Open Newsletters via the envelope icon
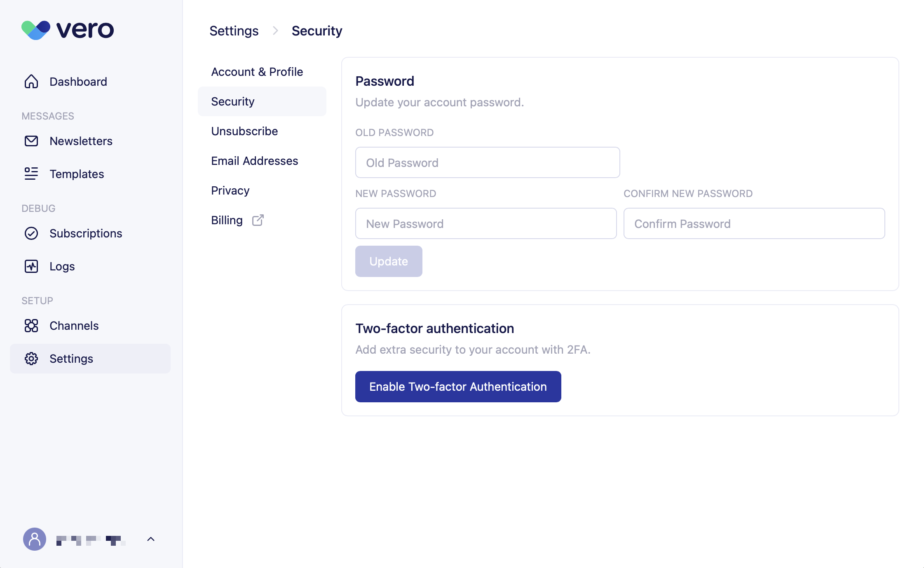Screen dimensions: 924x568 click(31, 141)
